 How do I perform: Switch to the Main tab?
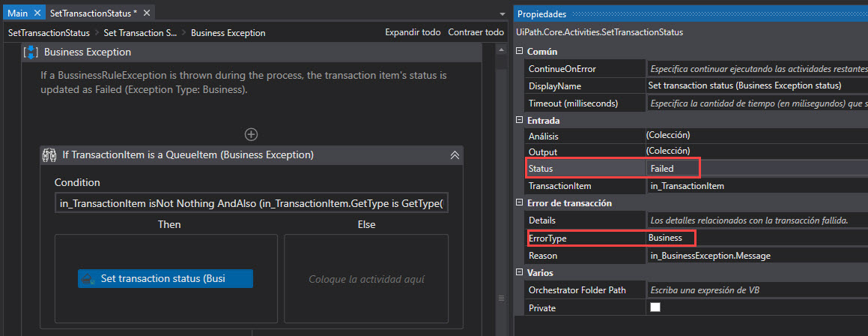[x=18, y=13]
